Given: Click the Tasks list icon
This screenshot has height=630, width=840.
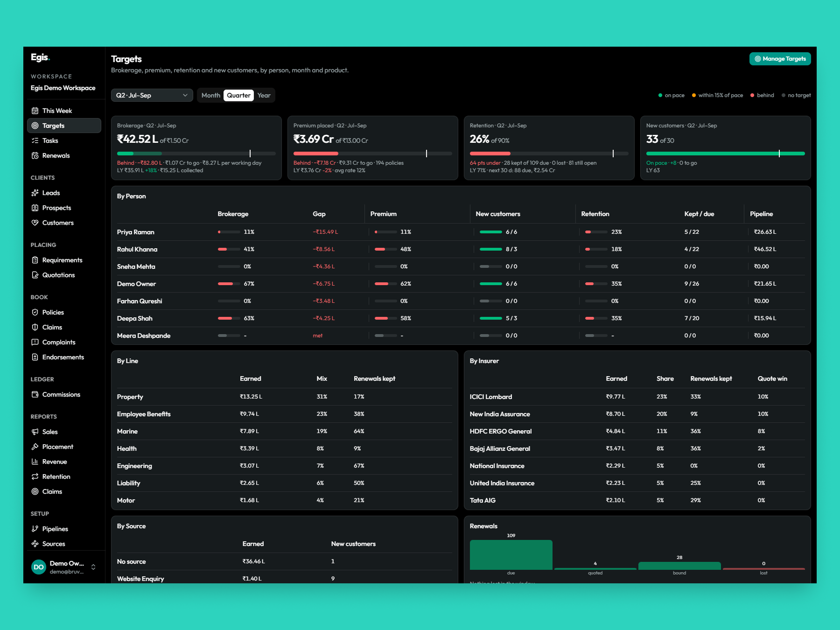Looking at the screenshot, I should (x=35, y=140).
